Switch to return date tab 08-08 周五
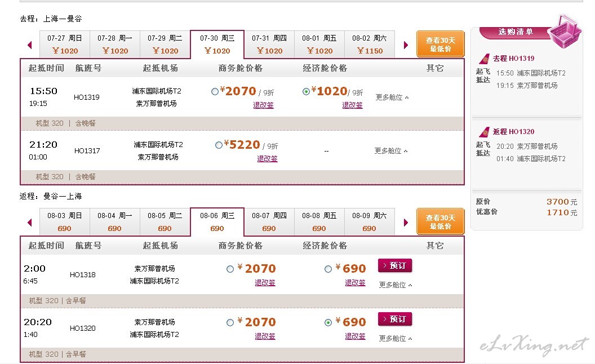 tap(319, 221)
